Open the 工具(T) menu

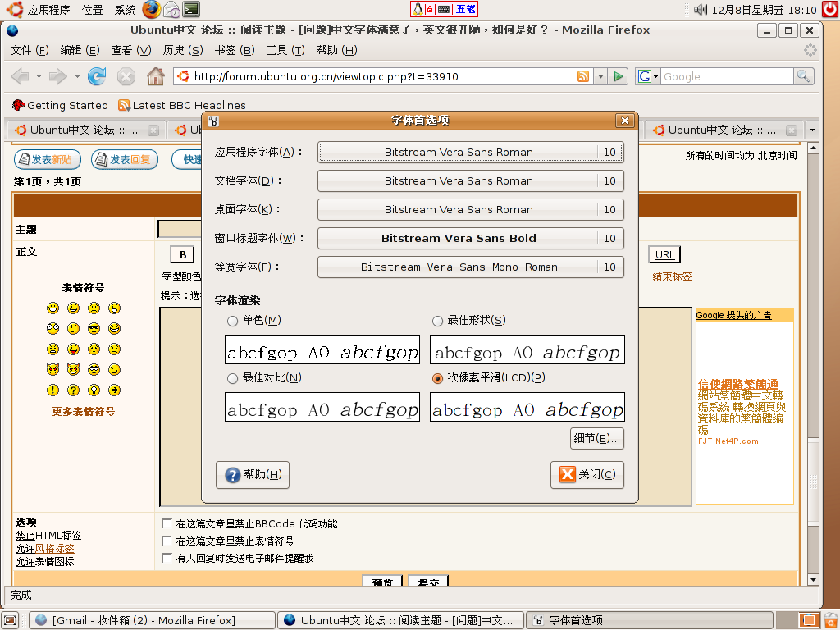point(285,50)
